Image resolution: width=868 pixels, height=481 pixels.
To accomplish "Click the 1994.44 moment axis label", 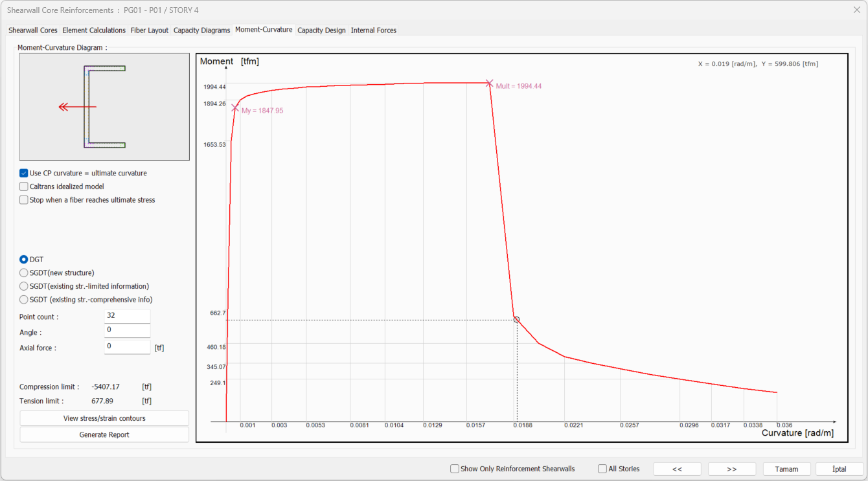I will pos(214,87).
